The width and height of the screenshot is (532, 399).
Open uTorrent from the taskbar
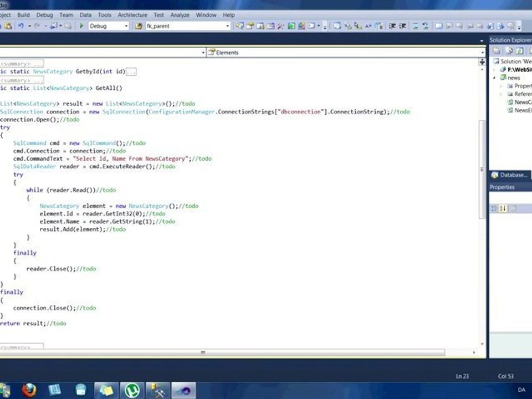[132, 390]
